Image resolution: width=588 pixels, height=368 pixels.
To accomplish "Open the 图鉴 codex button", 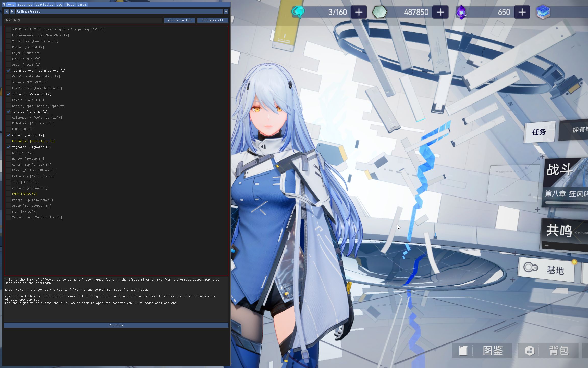I will tap(482, 350).
